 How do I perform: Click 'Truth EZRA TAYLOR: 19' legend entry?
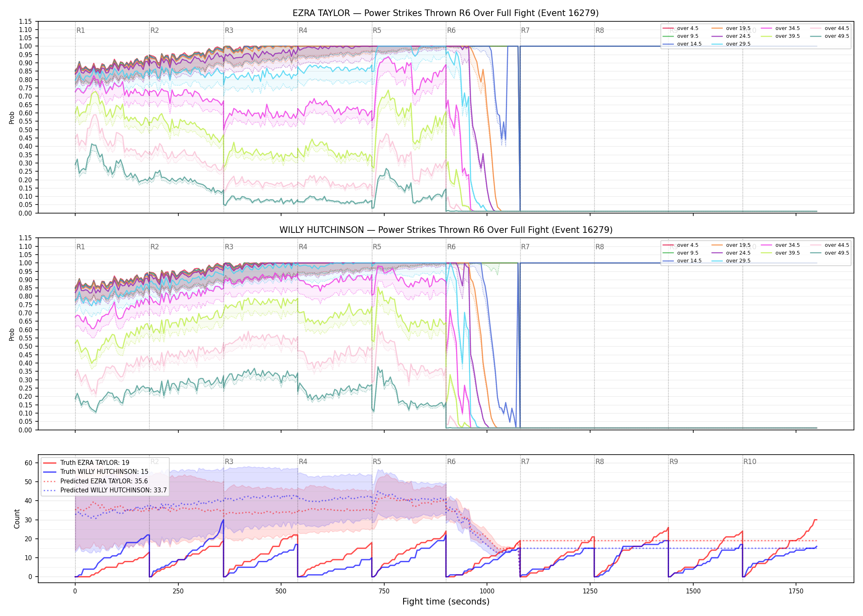point(86,462)
